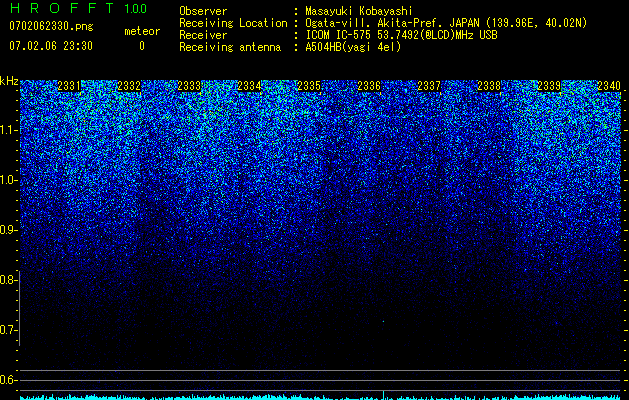Click time marker 2332

coord(129,86)
